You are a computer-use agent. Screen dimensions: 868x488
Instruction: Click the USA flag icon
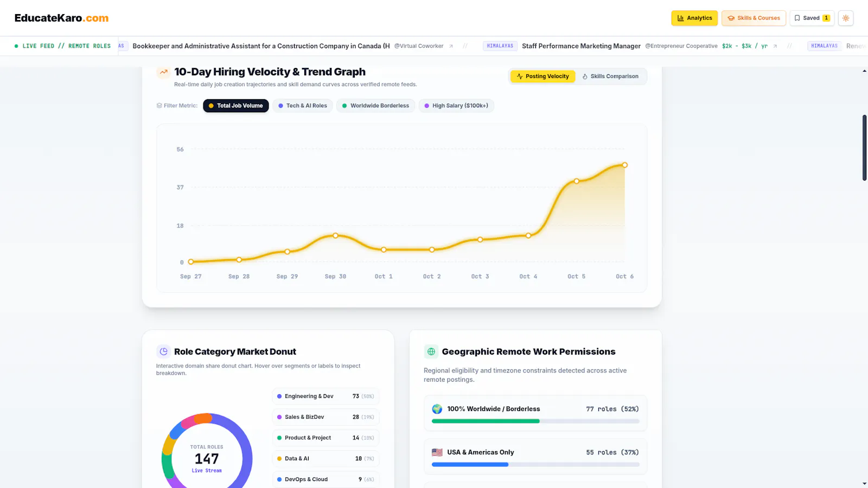pyautogui.click(x=437, y=452)
